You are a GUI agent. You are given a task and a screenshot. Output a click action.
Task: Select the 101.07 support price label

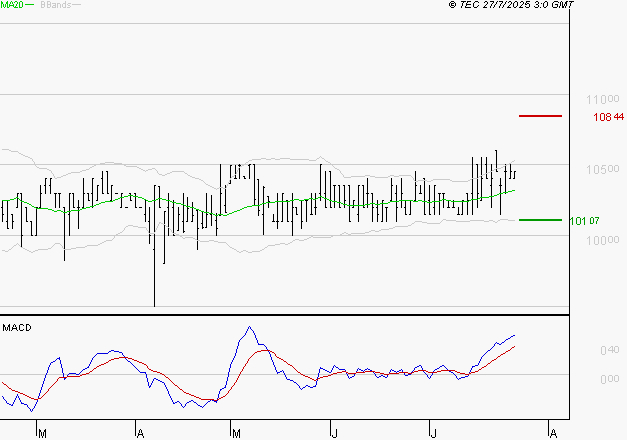coord(584,220)
